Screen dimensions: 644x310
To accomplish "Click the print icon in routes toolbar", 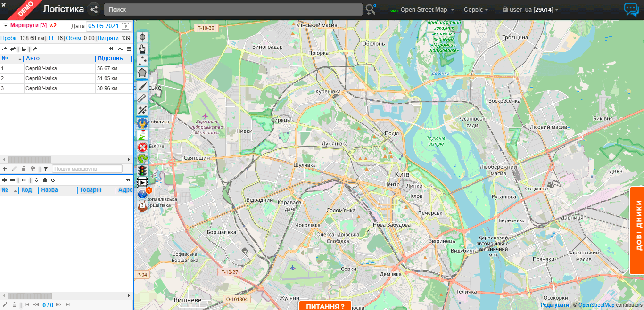I will [x=24, y=49].
